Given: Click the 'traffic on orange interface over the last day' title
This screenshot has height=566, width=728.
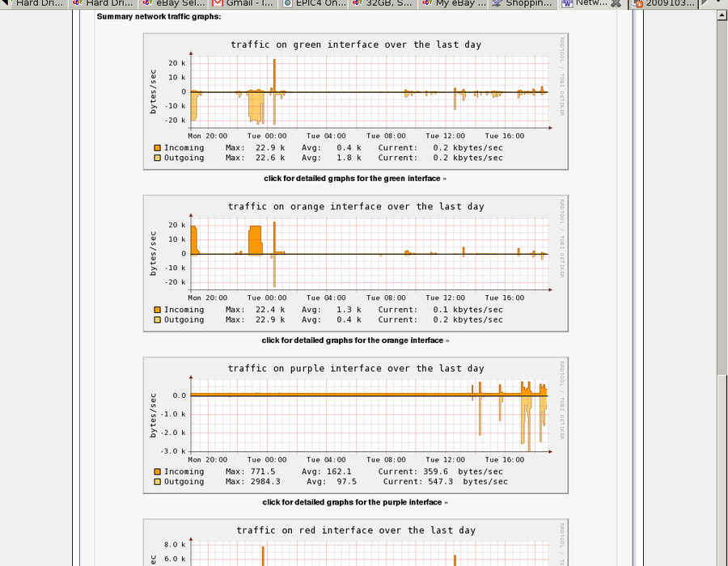Looking at the screenshot, I should [356, 206].
